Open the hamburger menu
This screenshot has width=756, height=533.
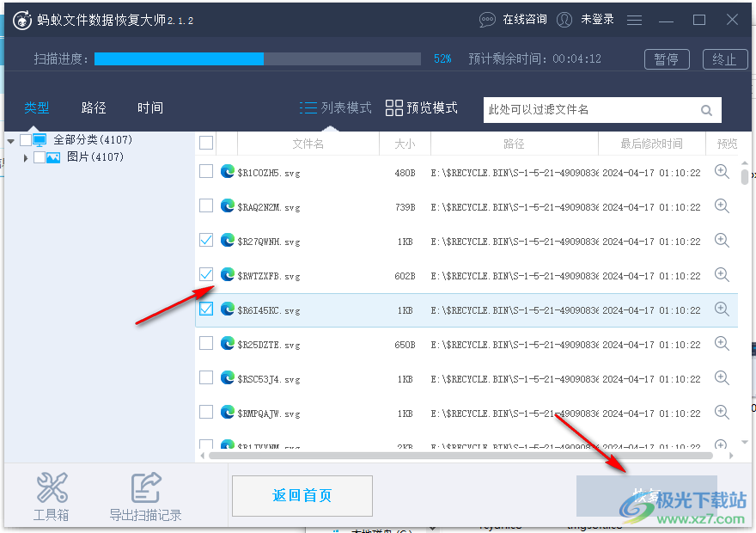634,19
